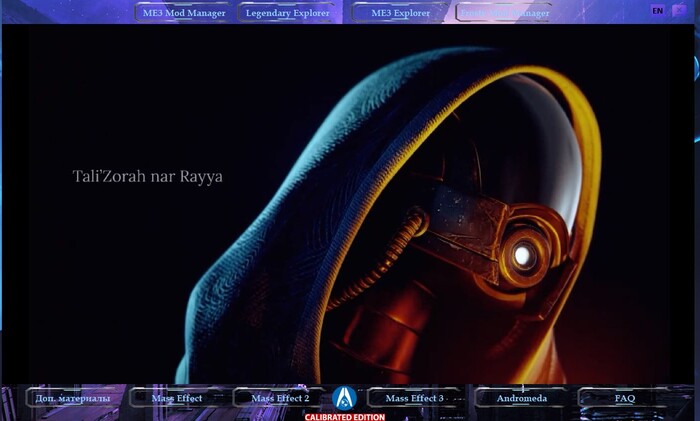Viewport: 700px width, 421px height.
Task: Open the ME3 Explorer tool
Action: pyautogui.click(x=400, y=13)
